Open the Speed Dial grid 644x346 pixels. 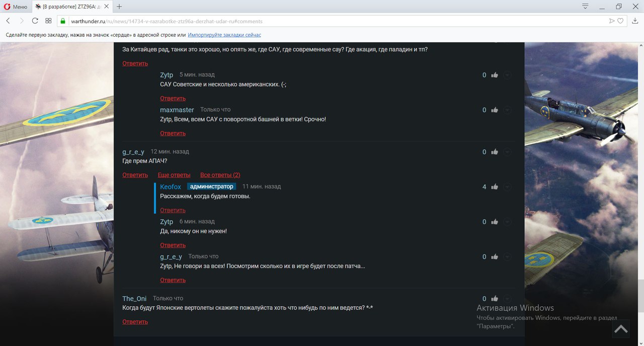tap(48, 21)
